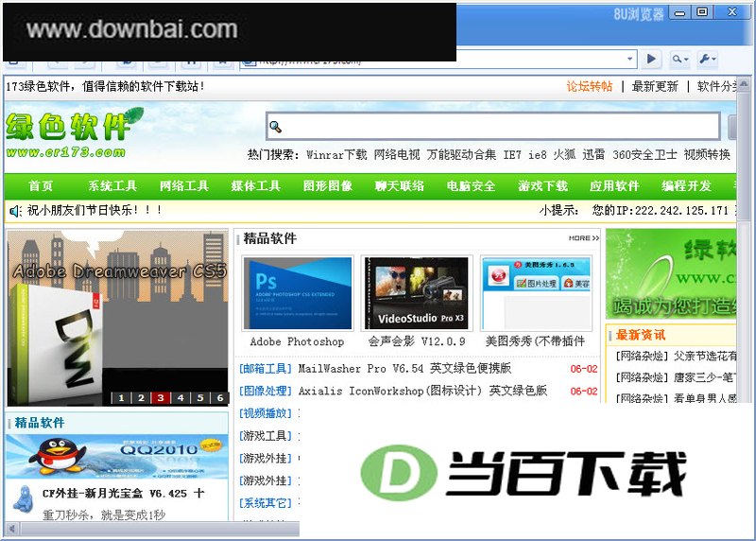Open news item 父亲节选花有

click(676, 357)
